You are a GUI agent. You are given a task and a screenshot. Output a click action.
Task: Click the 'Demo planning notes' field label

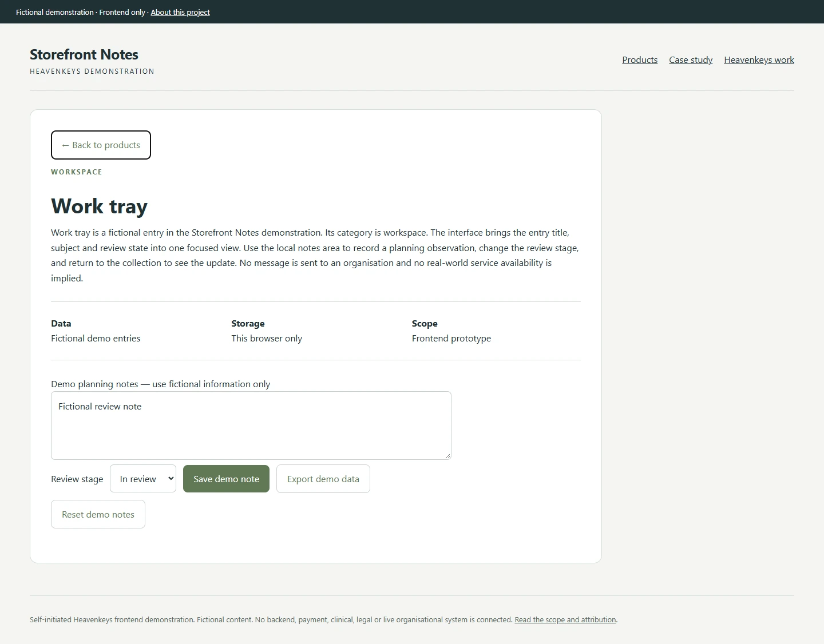[x=160, y=384]
